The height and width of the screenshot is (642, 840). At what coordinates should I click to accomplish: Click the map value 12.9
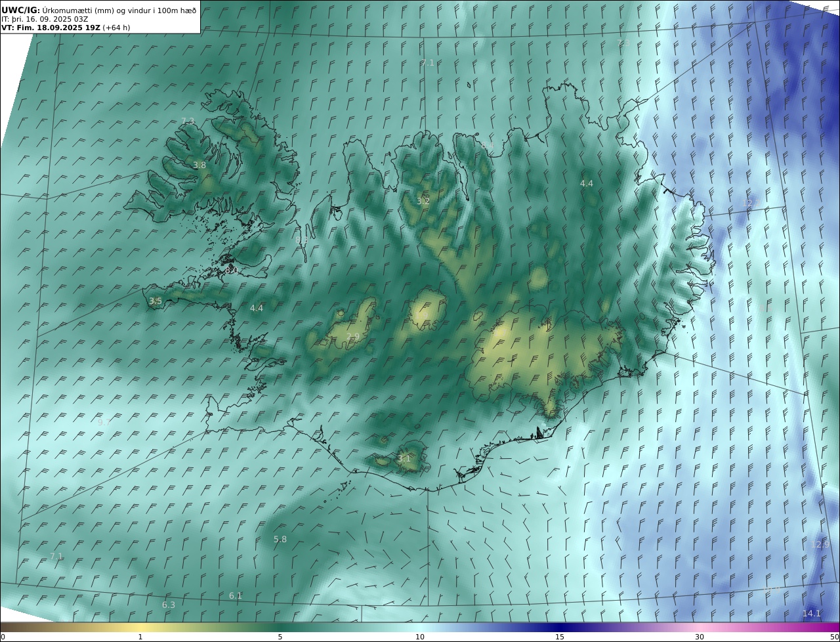click(820, 544)
